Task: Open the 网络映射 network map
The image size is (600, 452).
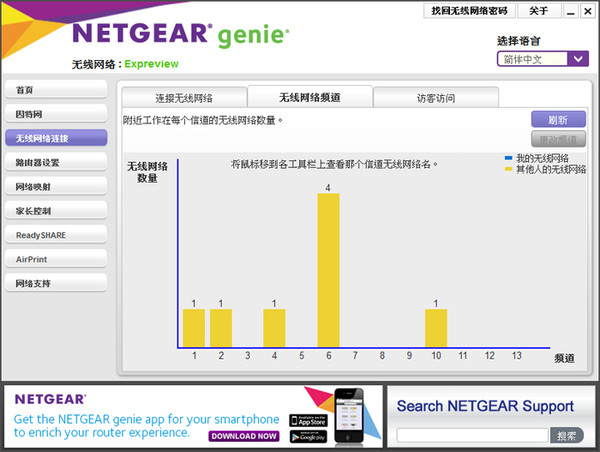Action: tap(56, 186)
